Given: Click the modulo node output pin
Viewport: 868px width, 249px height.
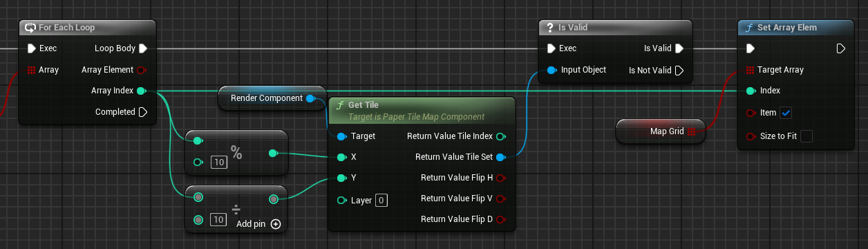Looking at the screenshot, I should coord(273,153).
